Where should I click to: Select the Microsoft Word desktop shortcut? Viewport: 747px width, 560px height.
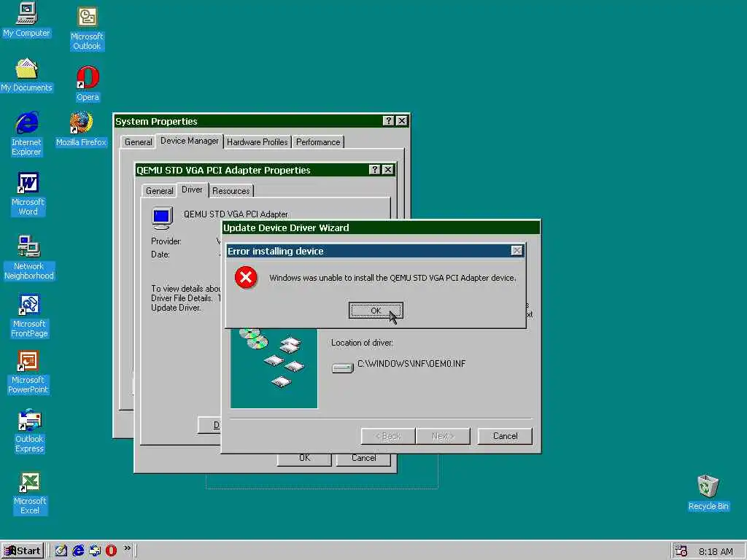[x=28, y=194]
